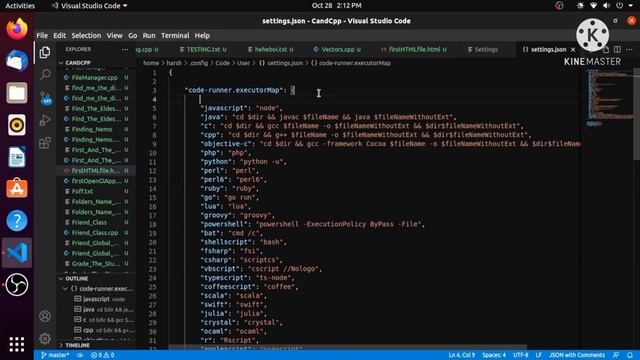The height and width of the screenshot is (360, 640).
Task: Click the 'User' breadcrumb segment
Action: [243, 63]
